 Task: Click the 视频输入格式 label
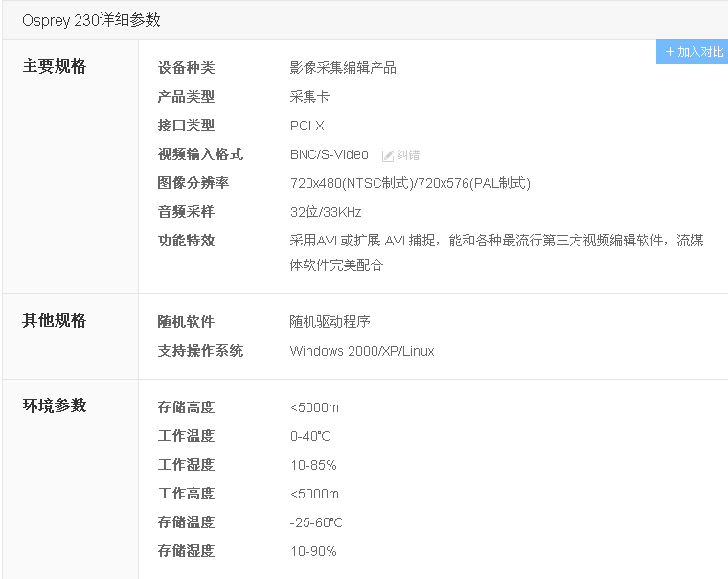click(200, 154)
